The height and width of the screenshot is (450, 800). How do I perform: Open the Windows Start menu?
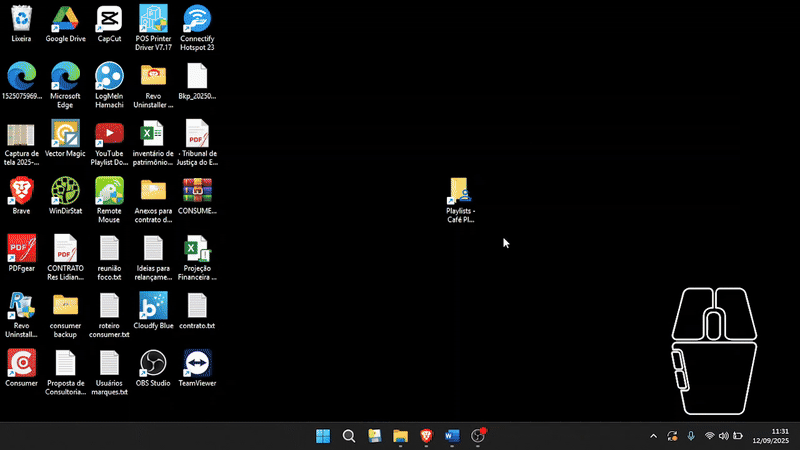[x=323, y=436]
